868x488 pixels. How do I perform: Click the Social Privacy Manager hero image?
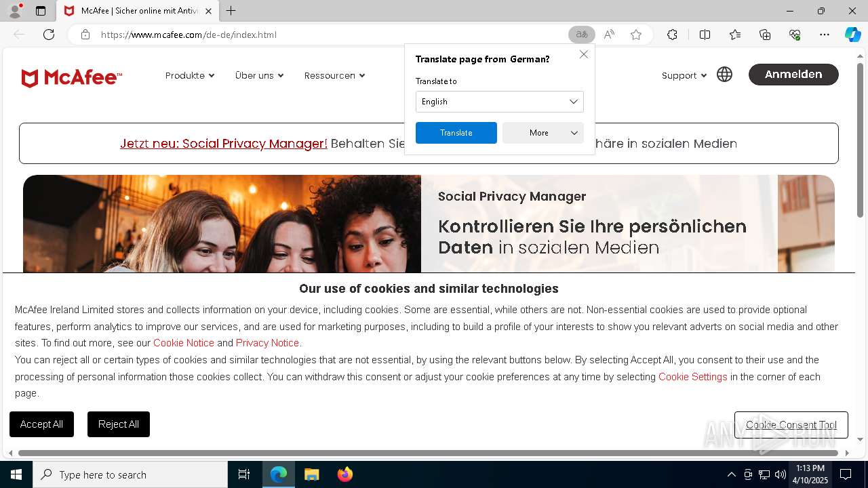click(222, 224)
